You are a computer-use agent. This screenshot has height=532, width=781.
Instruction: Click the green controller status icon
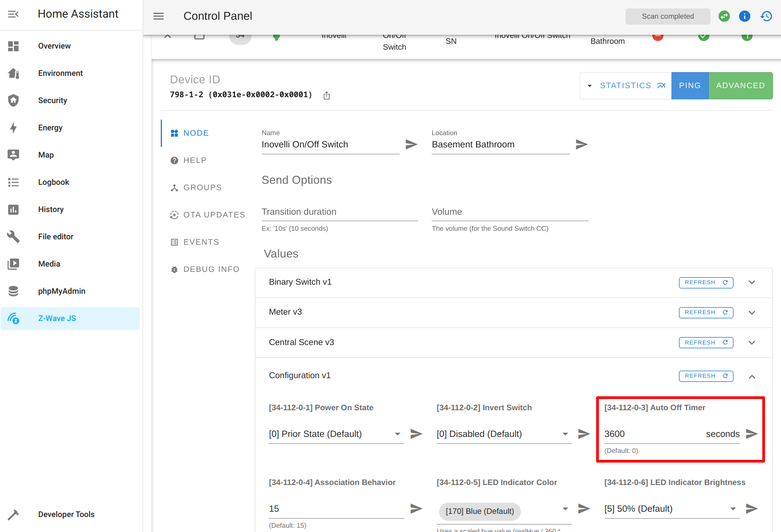click(724, 16)
